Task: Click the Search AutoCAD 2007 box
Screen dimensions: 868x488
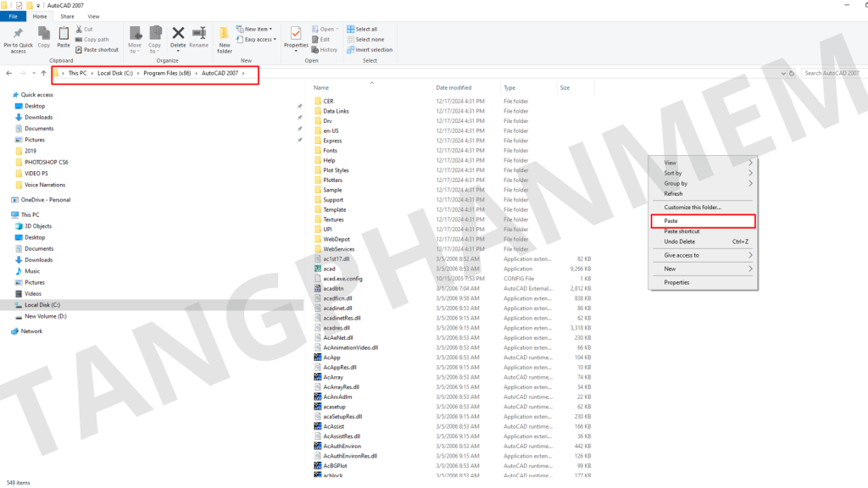Action: click(x=832, y=74)
